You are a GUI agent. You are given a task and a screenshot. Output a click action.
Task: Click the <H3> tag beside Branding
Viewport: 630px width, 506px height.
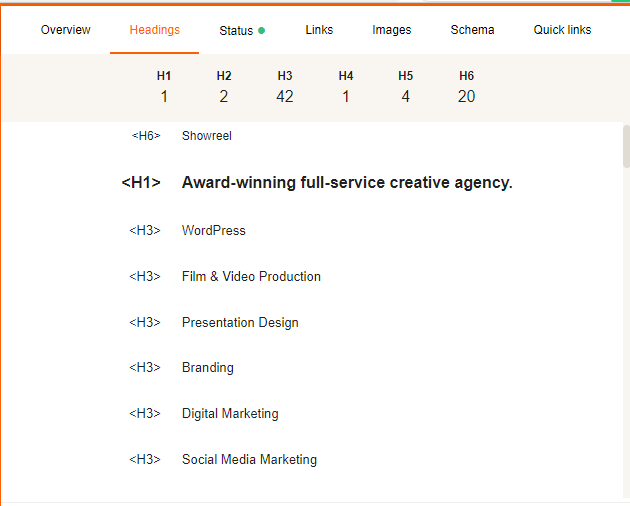click(x=145, y=368)
